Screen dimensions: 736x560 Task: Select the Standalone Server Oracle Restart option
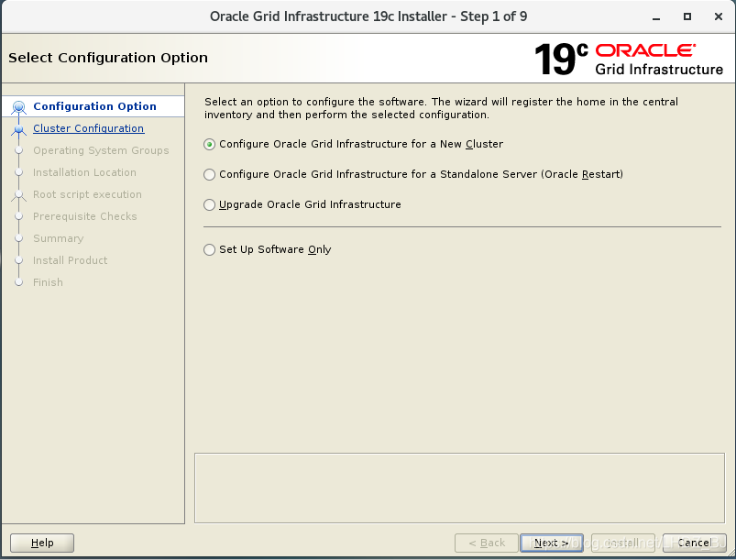pyautogui.click(x=209, y=174)
